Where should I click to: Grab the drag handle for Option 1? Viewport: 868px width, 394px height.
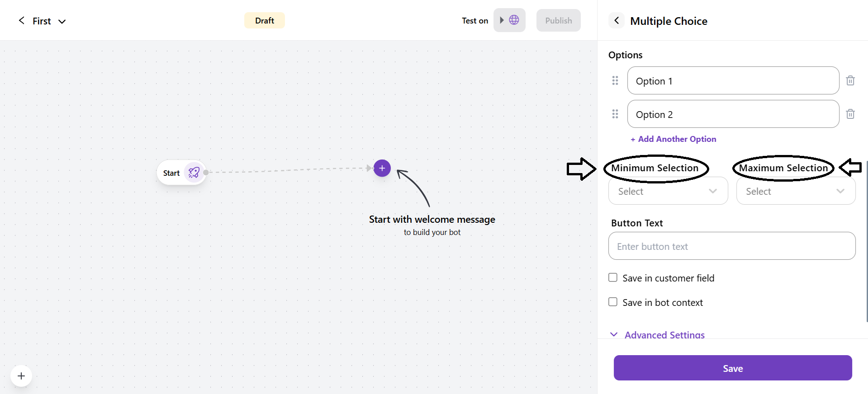coord(615,80)
